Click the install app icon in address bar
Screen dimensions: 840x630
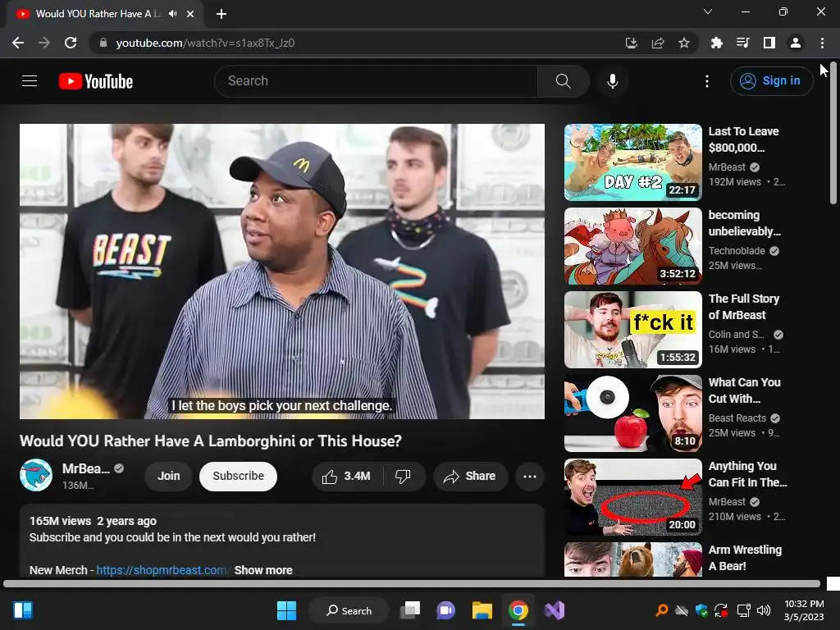tap(632, 43)
